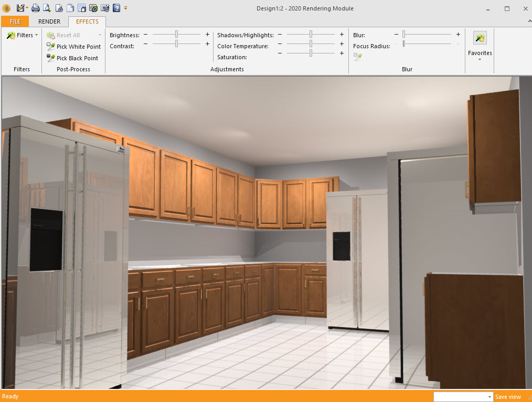The height and width of the screenshot is (402, 532).
Task: Click the Save view button
Action: 508,397
